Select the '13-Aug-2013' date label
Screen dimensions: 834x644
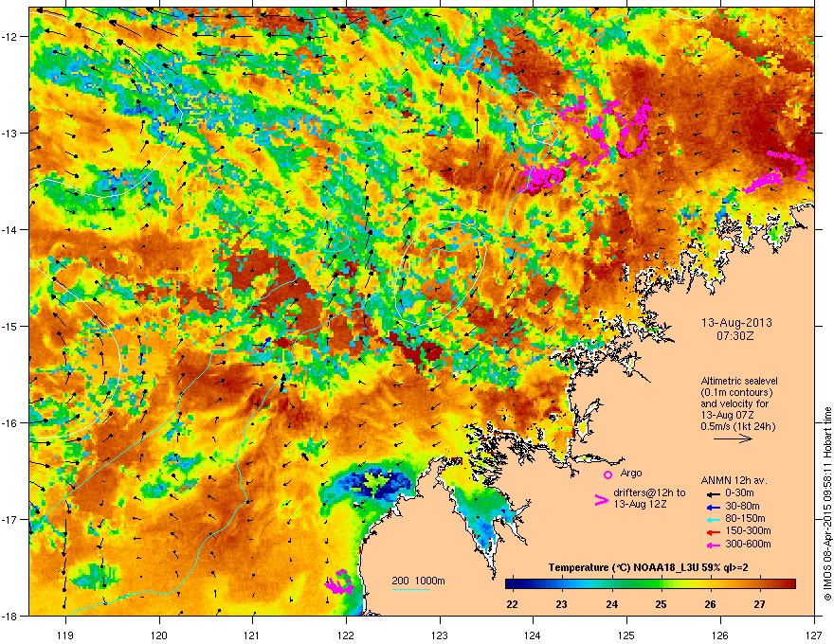pyautogui.click(x=736, y=323)
